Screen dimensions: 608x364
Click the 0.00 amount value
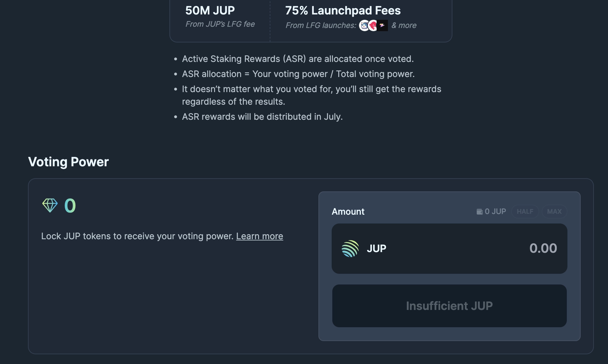543,248
